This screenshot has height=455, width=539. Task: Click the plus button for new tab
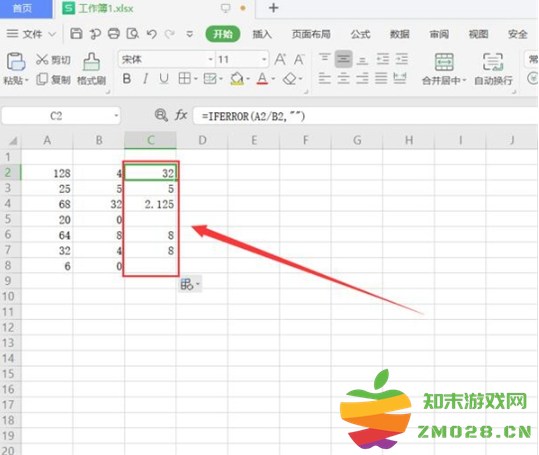(x=273, y=8)
